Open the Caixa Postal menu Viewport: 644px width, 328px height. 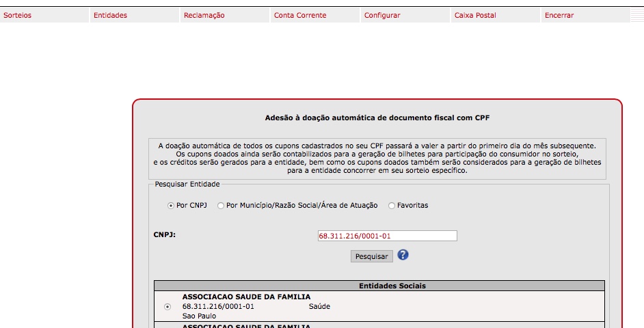point(475,15)
